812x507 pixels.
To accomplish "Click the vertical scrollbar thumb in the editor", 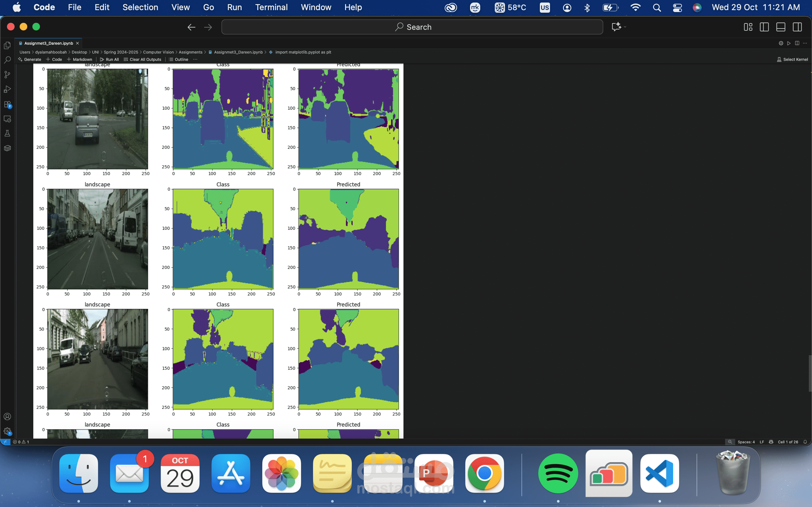I will coord(810,373).
